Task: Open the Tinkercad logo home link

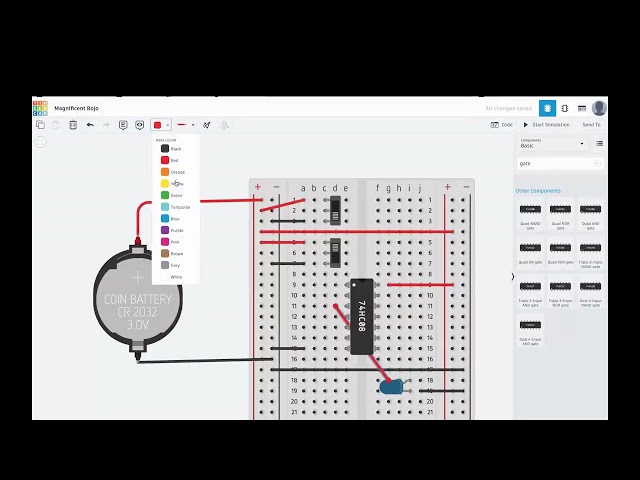Action: [40, 108]
